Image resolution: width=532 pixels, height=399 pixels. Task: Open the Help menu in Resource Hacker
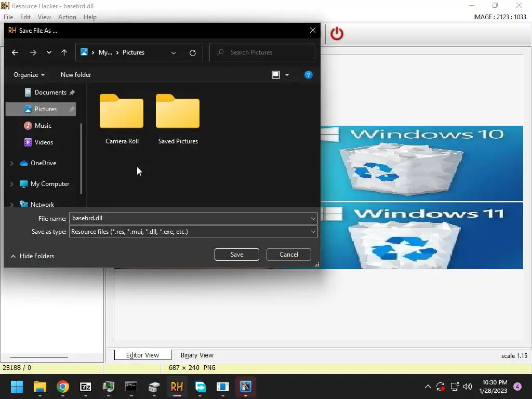[90, 17]
